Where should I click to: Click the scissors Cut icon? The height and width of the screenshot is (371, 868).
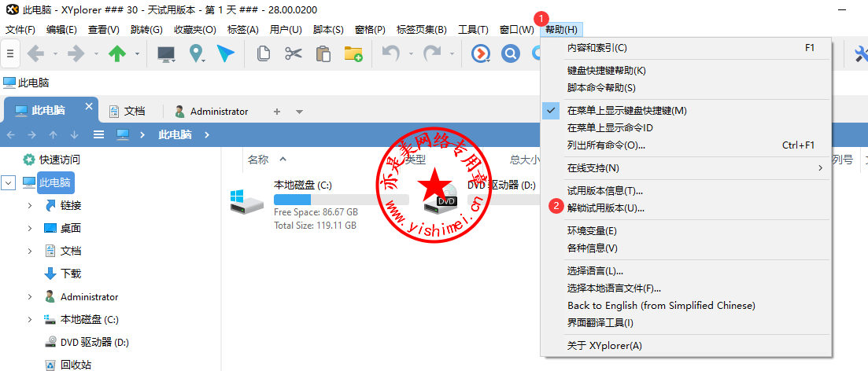(294, 53)
